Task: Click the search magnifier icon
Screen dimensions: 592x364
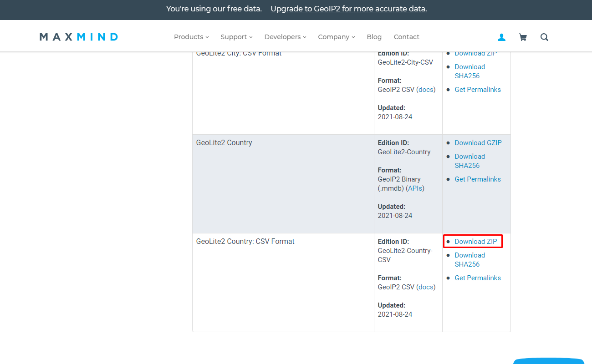Action: [544, 37]
